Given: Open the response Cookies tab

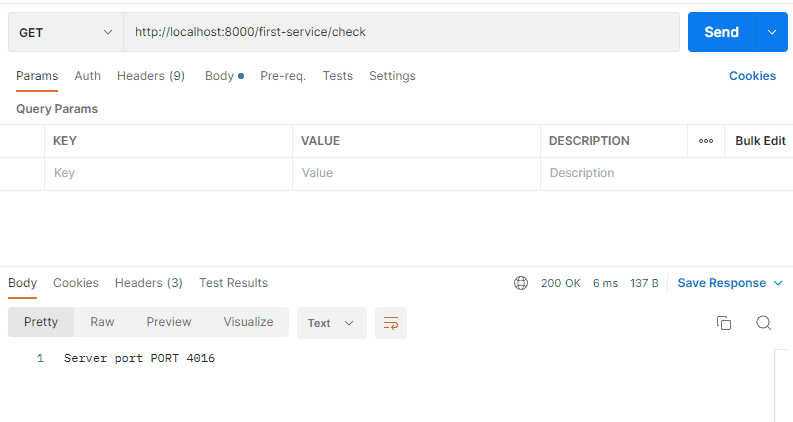Looking at the screenshot, I should click(x=76, y=283).
